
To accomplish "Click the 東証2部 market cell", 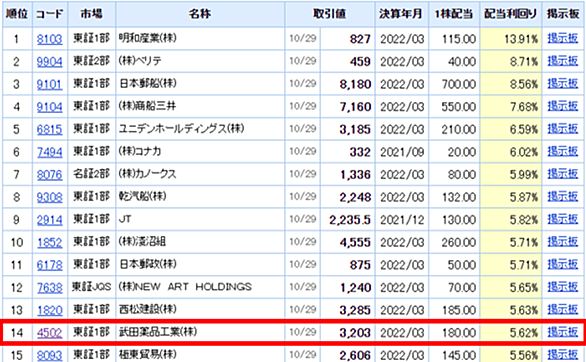I will coord(92,62).
